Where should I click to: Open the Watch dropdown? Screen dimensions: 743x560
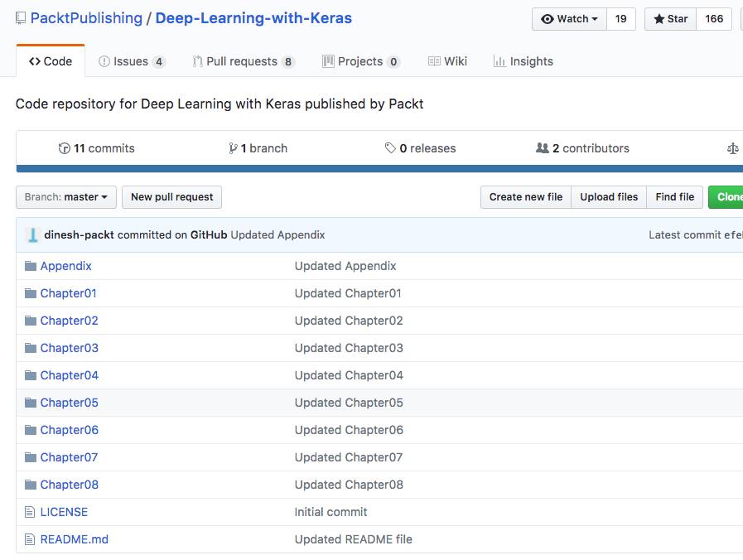569,19
